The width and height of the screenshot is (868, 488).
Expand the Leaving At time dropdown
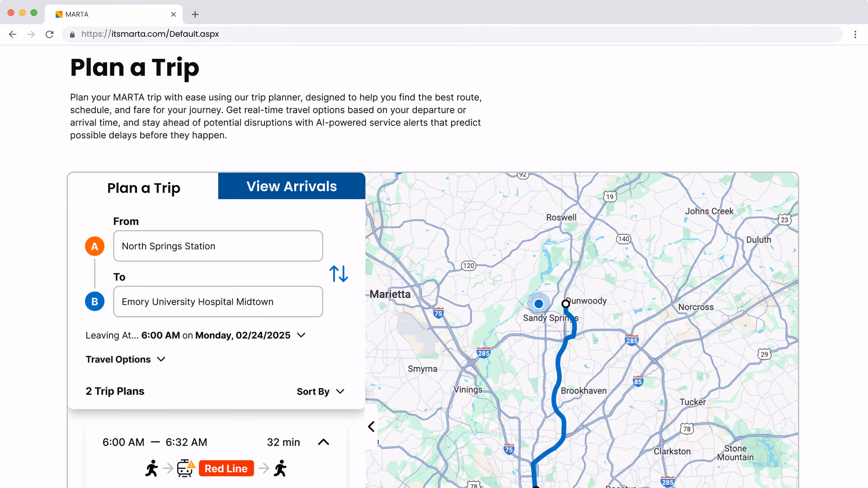coord(301,335)
